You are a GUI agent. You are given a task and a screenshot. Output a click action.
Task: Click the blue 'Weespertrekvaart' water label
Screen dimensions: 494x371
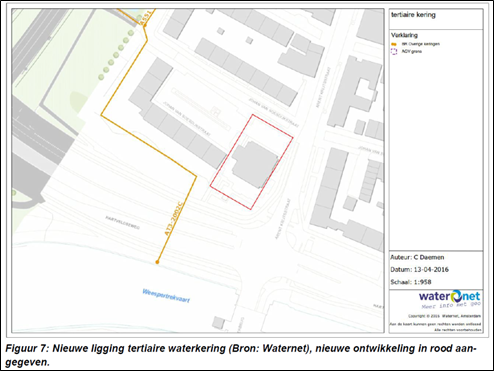(166, 296)
